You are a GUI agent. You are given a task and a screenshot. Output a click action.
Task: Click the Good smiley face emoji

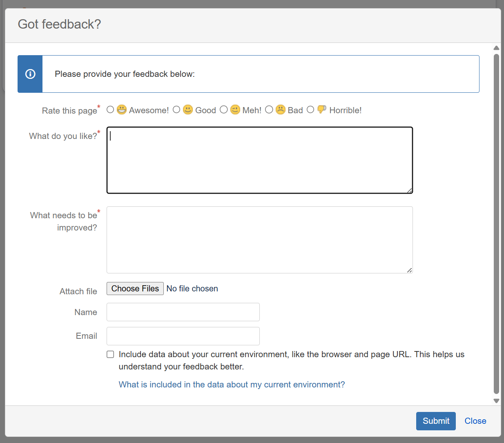188,110
